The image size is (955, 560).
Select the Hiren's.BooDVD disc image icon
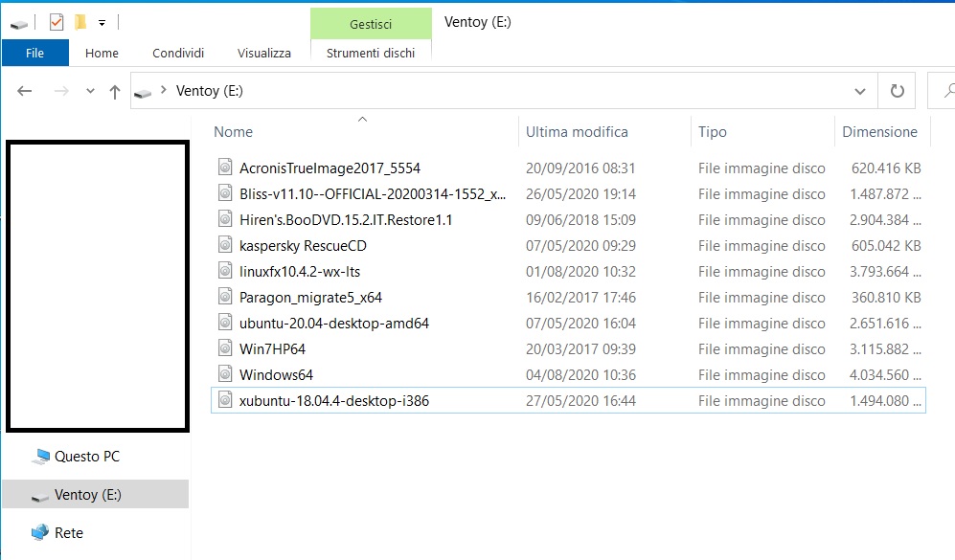pos(225,219)
